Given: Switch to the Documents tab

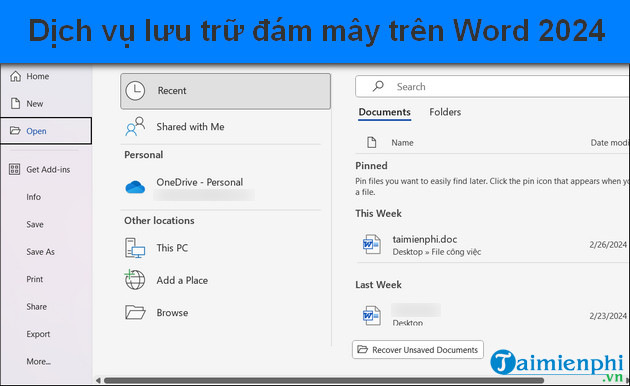Looking at the screenshot, I should (x=385, y=112).
